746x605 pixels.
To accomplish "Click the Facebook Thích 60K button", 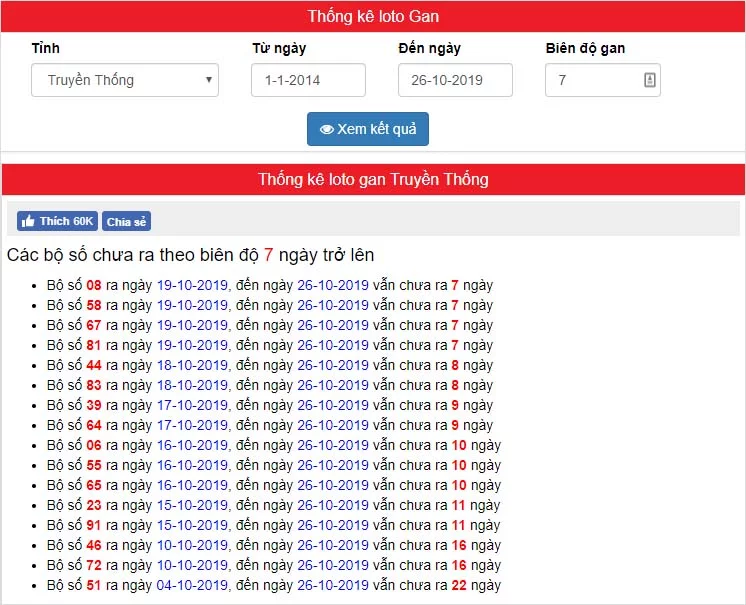I will pyautogui.click(x=57, y=221).
